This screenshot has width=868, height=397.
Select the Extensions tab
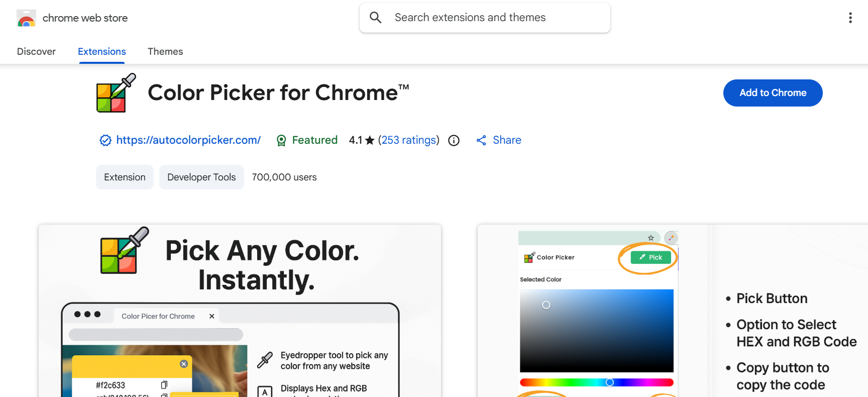click(102, 51)
